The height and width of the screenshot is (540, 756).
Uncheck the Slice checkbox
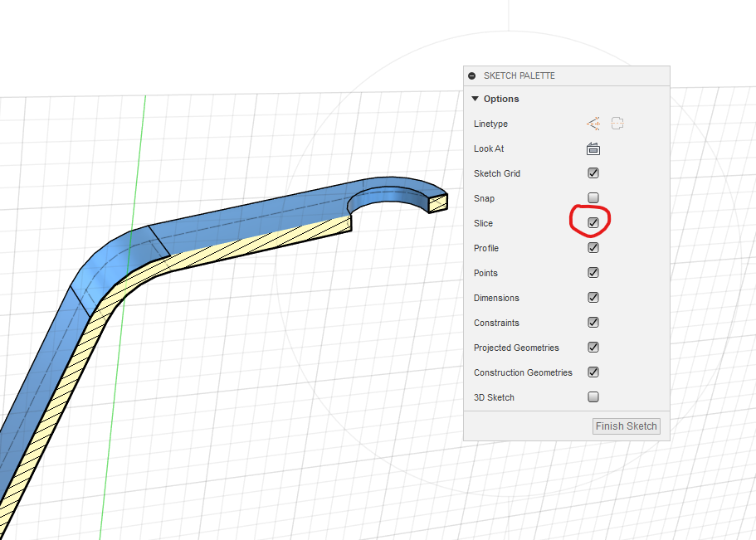coord(593,222)
